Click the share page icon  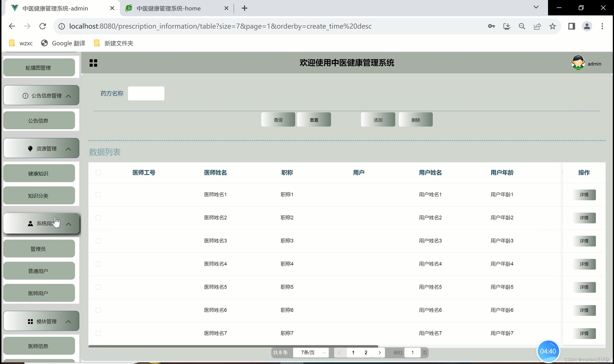pos(537,26)
